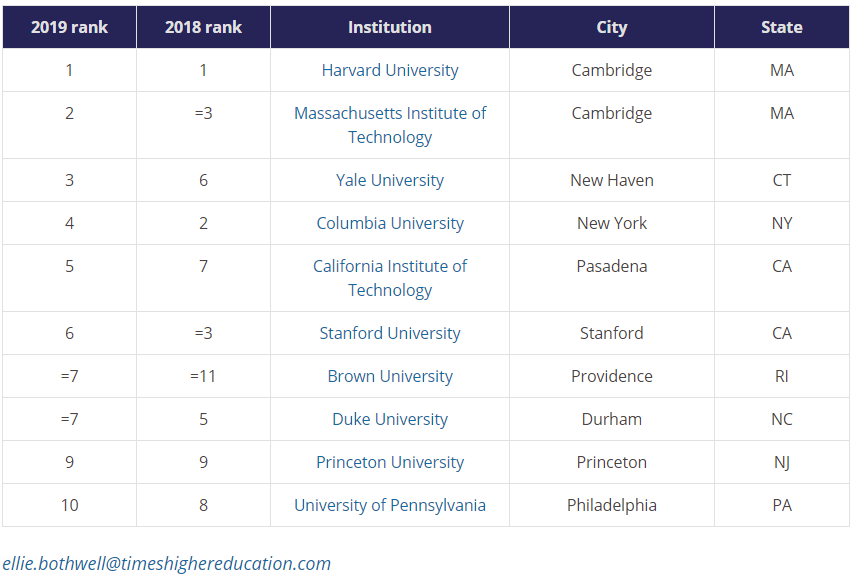Select the Philadelphia city cell

pyautogui.click(x=612, y=505)
